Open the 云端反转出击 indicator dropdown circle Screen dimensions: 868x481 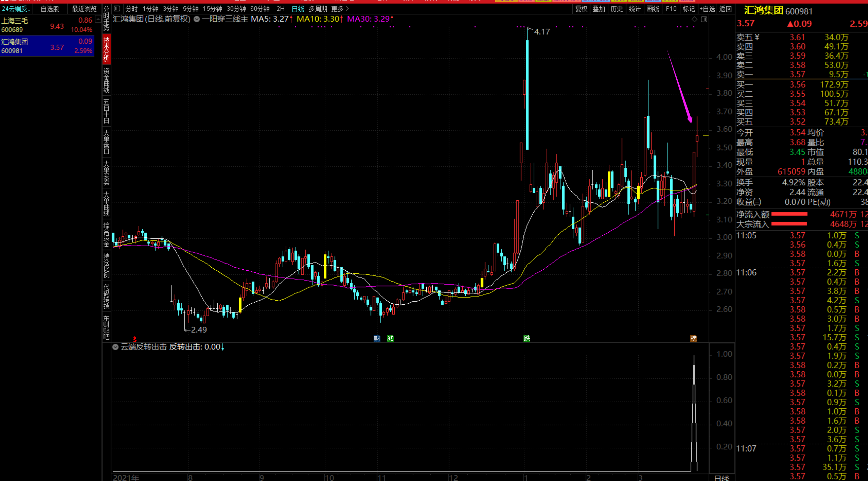click(116, 347)
